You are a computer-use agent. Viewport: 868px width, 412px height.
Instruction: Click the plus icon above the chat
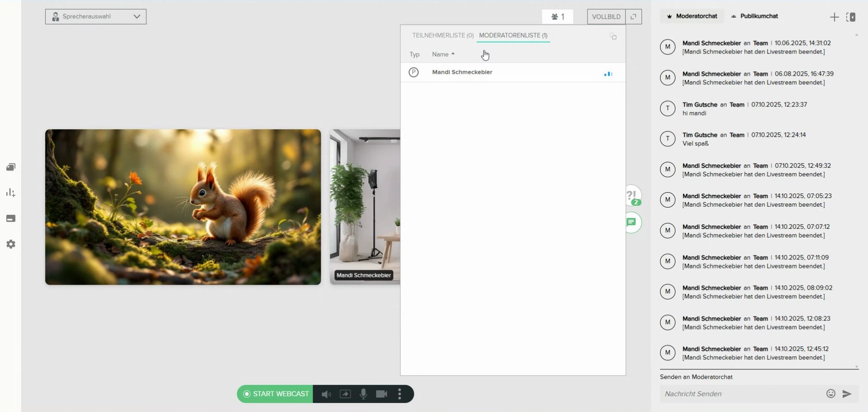pyautogui.click(x=834, y=17)
